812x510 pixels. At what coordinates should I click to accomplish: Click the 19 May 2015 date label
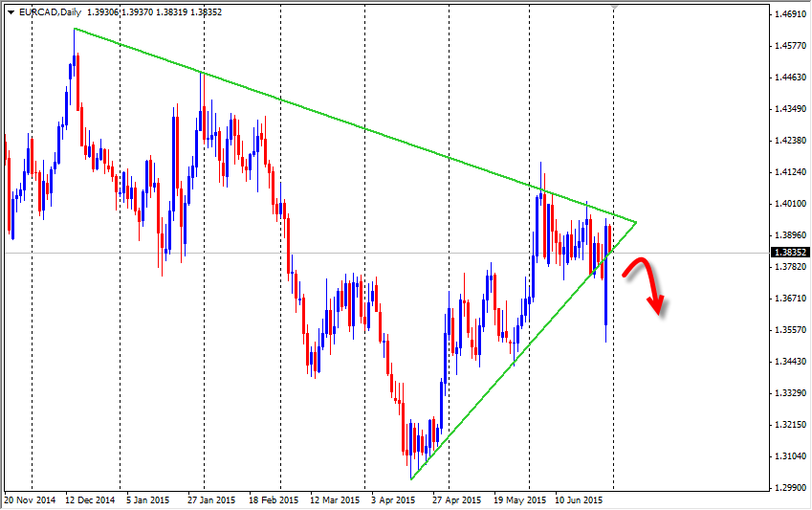519,500
